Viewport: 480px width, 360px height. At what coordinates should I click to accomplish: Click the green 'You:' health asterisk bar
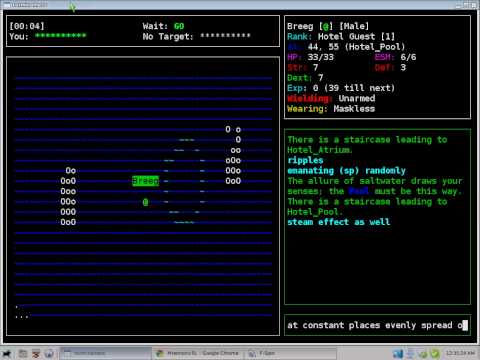pos(61,35)
